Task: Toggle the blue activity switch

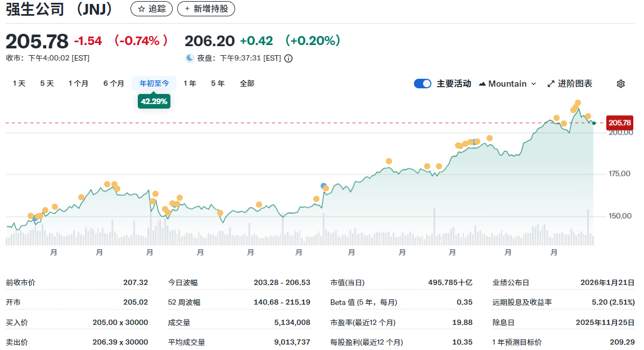Action: [422, 83]
